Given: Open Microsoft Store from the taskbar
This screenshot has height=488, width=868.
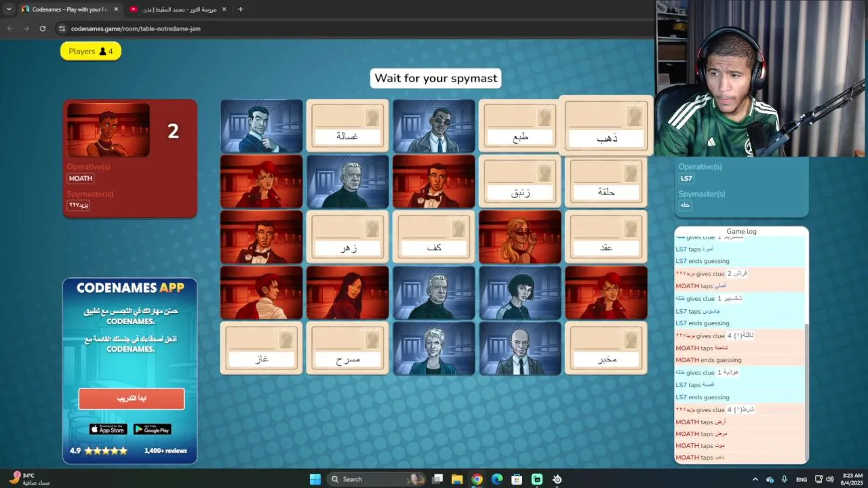Looking at the screenshot, I should tap(517, 479).
